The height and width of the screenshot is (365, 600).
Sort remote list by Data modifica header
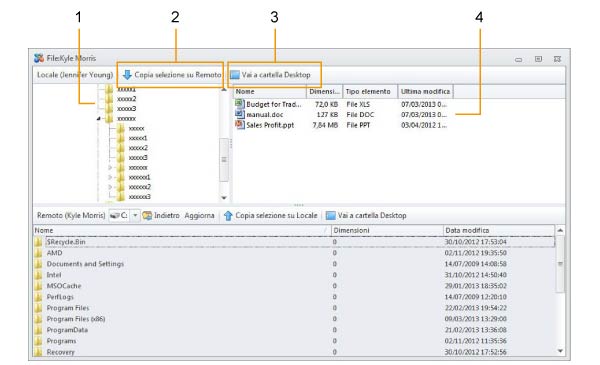tap(498, 230)
